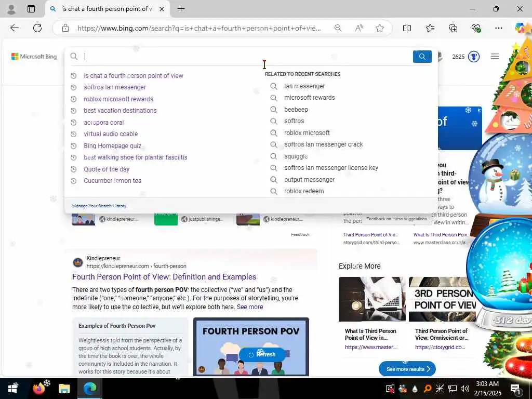Open 'Manage Your Search History' link
Image resolution: width=532 pixels, height=399 pixels.
pyautogui.click(x=99, y=206)
